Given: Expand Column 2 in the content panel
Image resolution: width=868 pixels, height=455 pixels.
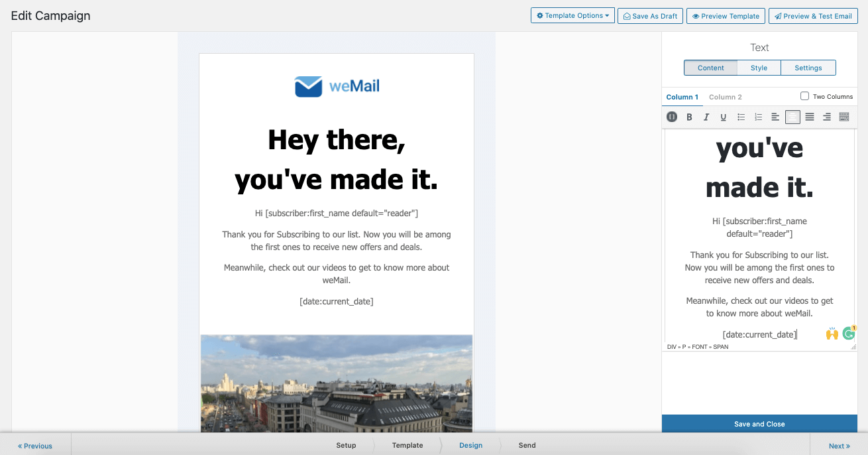Looking at the screenshot, I should [x=725, y=96].
